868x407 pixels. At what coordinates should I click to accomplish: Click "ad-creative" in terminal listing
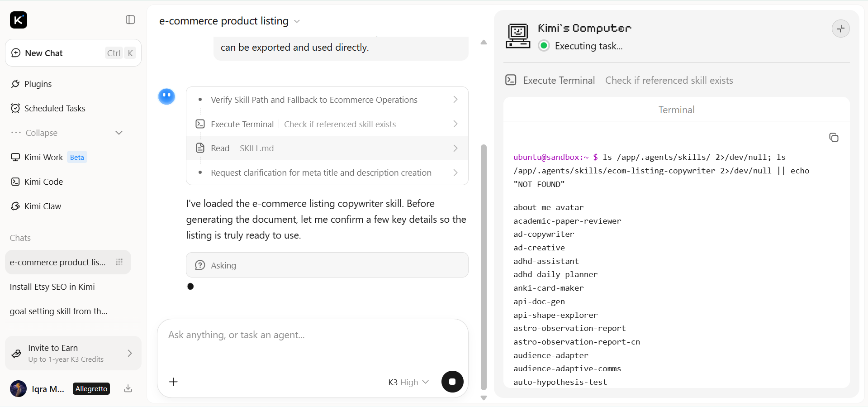[539, 248]
